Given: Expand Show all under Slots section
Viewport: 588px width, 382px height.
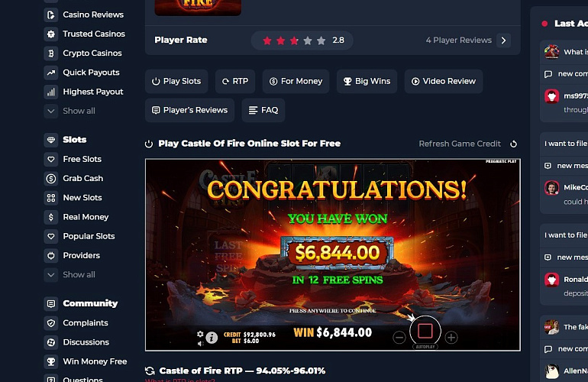Looking at the screenshot, I should [69, 275].
